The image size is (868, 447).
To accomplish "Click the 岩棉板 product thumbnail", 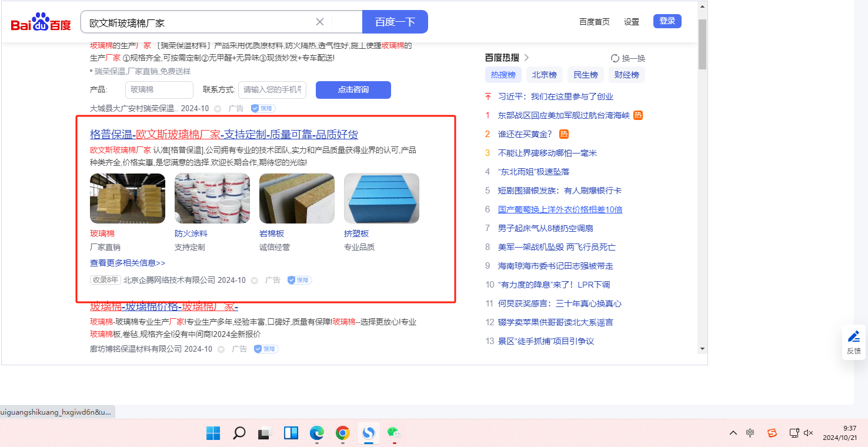I will [297, 198].
